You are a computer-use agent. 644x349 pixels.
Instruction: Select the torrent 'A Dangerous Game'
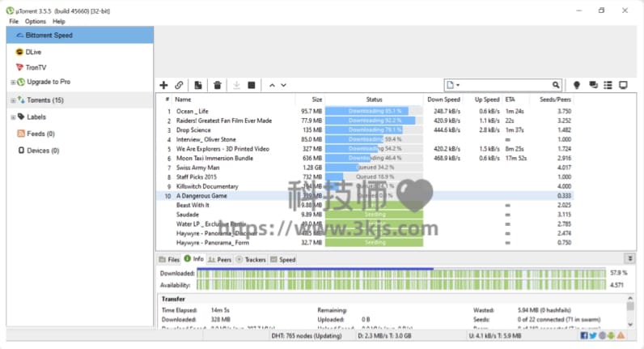tap(201, 196)
